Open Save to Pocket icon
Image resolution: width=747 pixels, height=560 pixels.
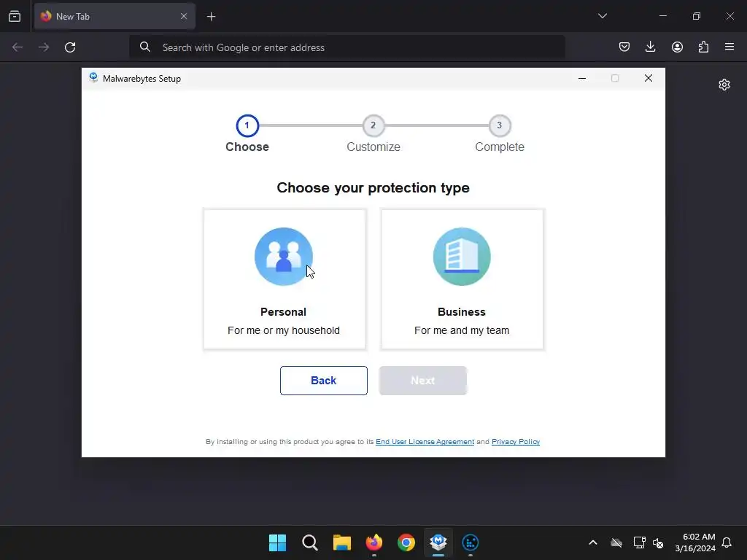coord(624,47)
